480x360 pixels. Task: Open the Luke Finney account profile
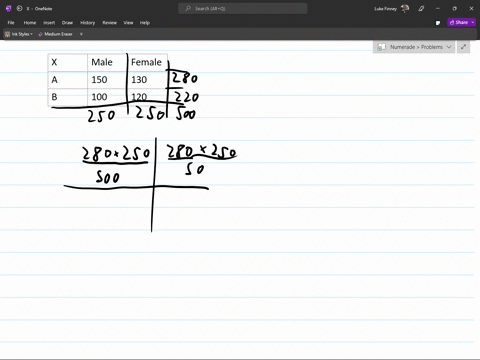(391, 9)
